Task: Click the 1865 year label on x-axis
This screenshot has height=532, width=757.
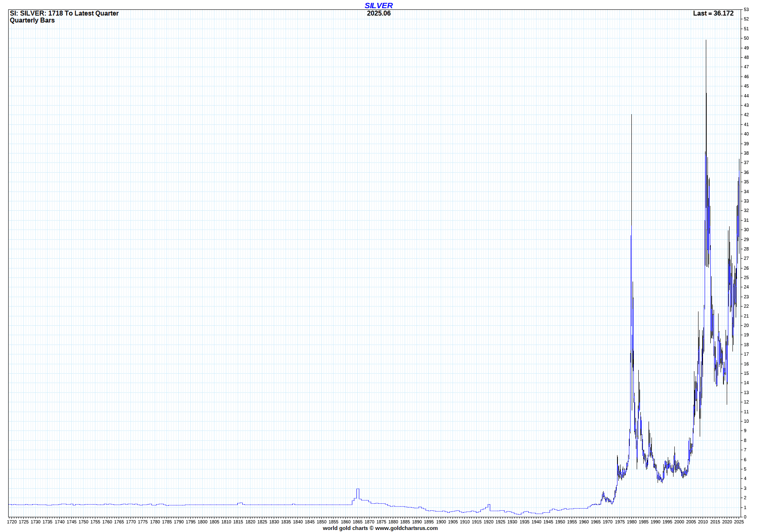Action: (357, 522)
